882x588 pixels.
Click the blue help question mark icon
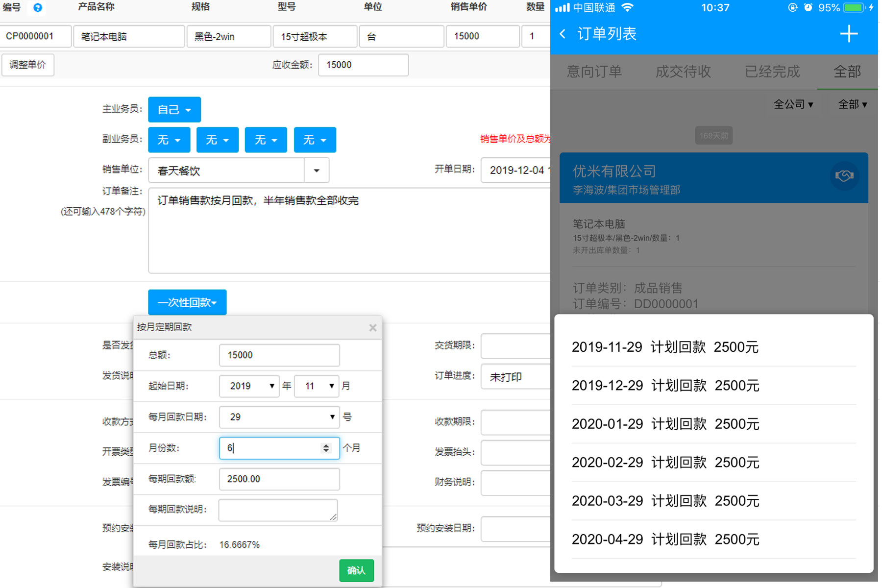(38, 7)
